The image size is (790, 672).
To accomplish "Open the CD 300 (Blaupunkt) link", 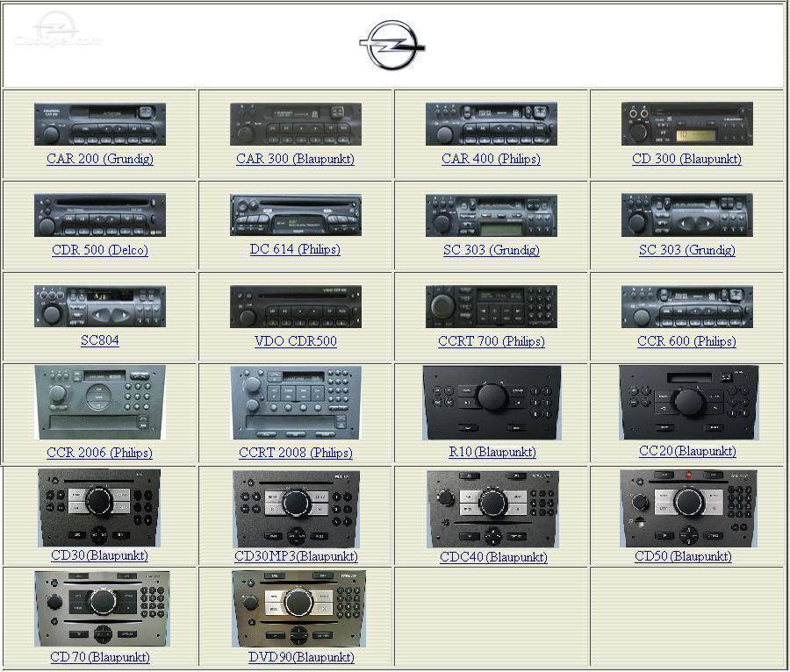I will point(686,159).
